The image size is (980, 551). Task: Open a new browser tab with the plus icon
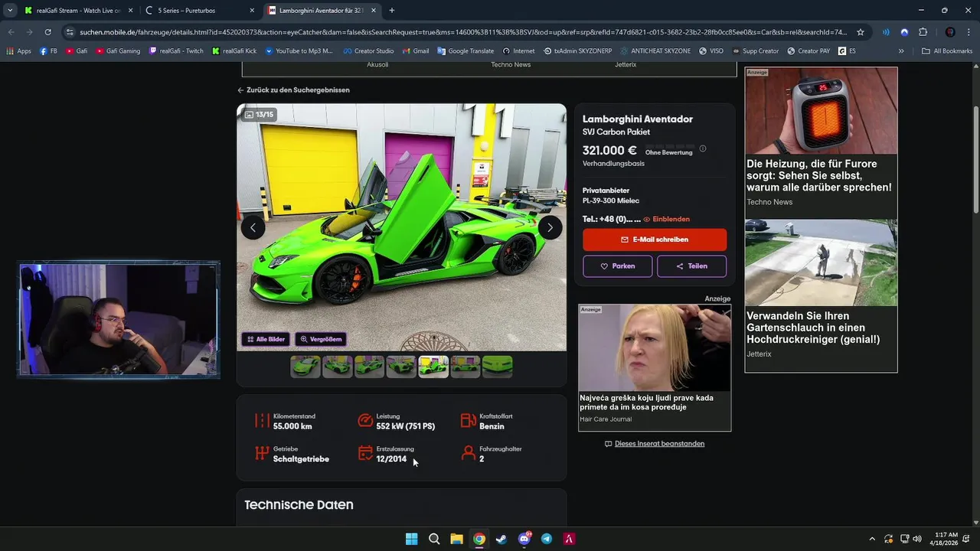tap(392, 11)
